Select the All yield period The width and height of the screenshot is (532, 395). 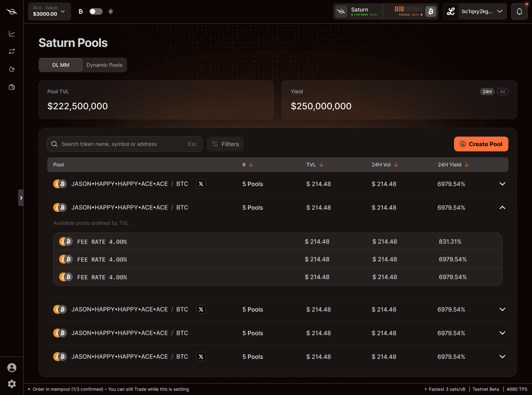502,92
